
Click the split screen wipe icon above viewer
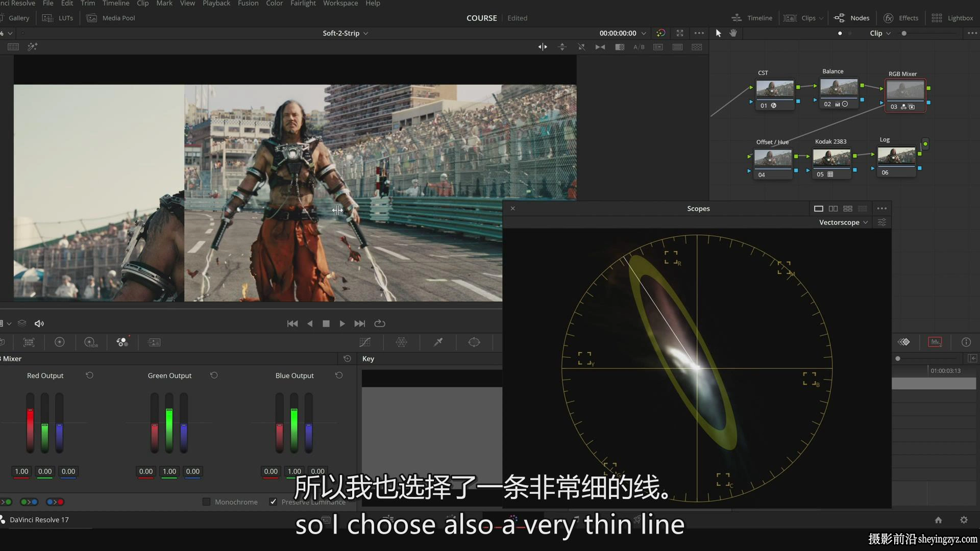pyautogui.click(x=542, y=47)
